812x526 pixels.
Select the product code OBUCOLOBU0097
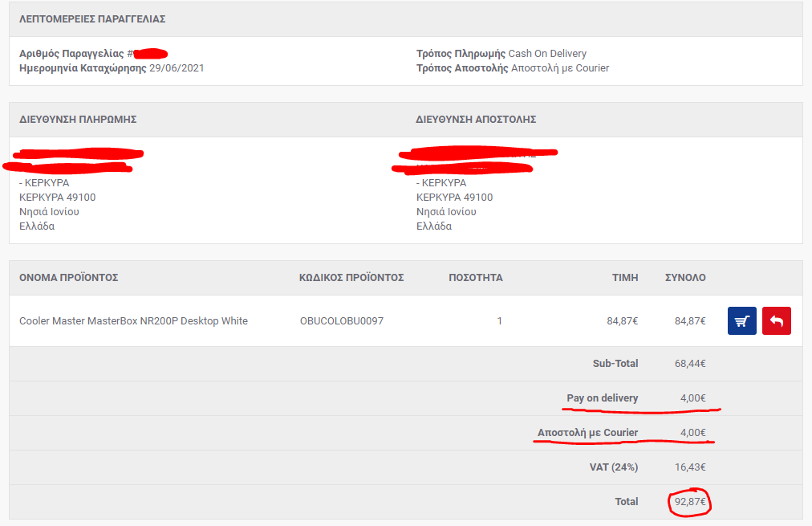341,320
